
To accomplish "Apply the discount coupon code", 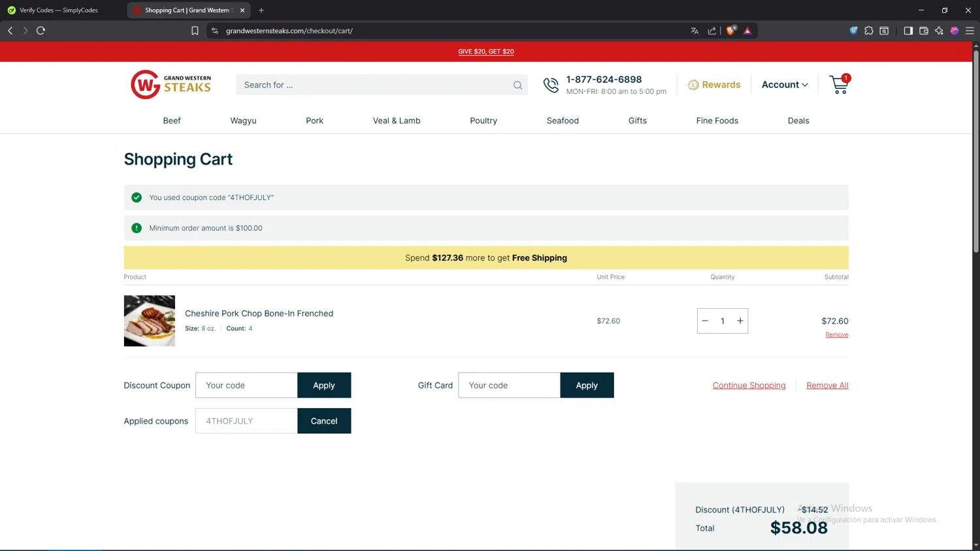I will (x=324, y=385).
